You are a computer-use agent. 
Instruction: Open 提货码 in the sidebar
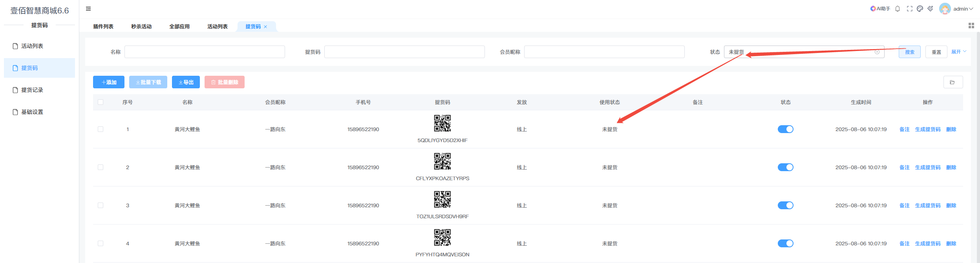[39, 68]
